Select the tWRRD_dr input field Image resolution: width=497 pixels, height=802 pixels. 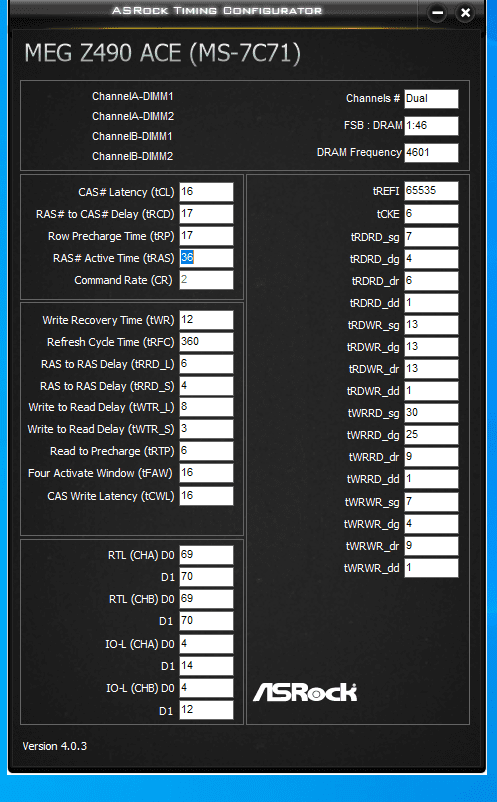point(431,457)
